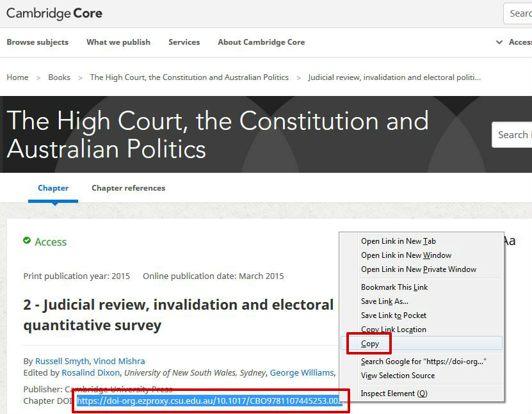This screenshot has height=414, width=532.
Task: Click the chapter title heading
Action: coord(179,315)
